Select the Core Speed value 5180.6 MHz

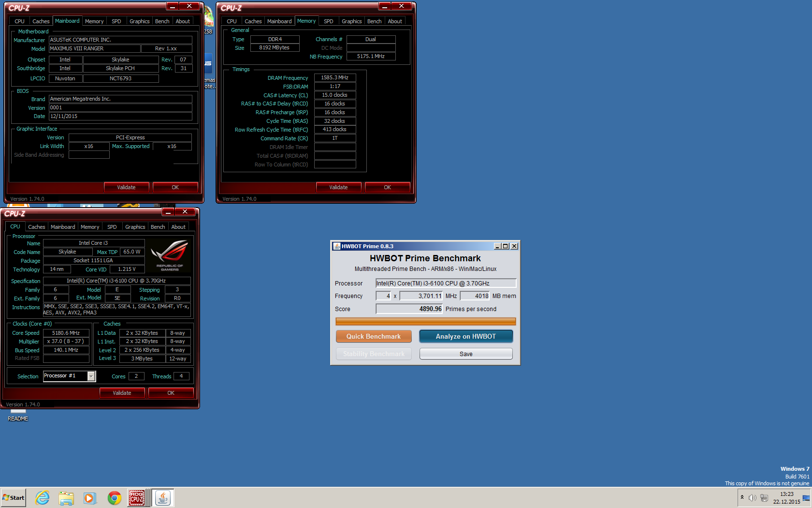pos(66,333)
